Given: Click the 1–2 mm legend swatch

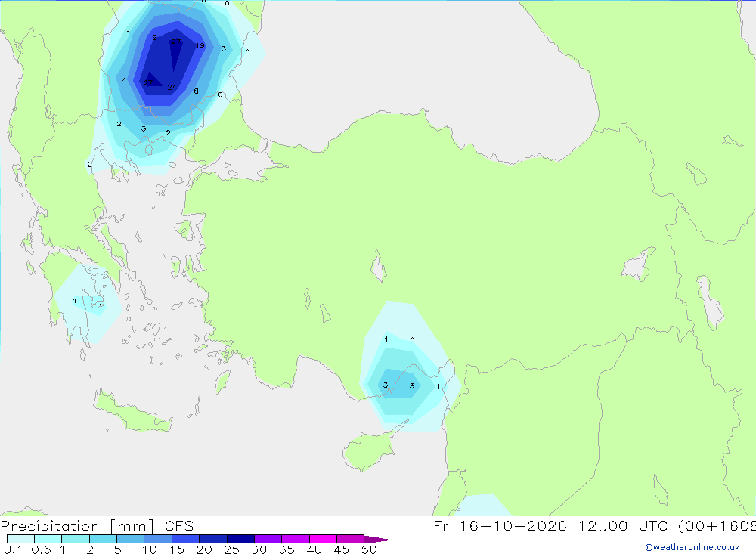Looking at the screenshot, I should [x=76, y=539].
